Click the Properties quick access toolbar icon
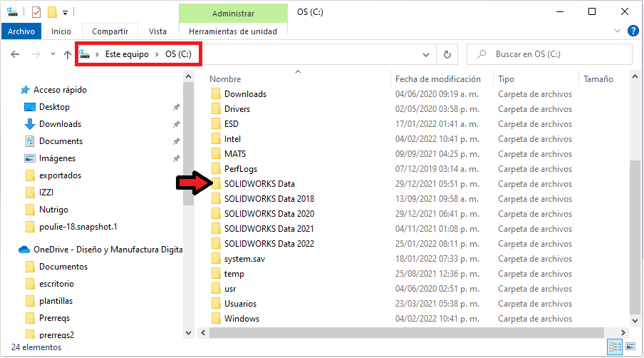Screen dimensions: 644x358 [x=36, y=12]
